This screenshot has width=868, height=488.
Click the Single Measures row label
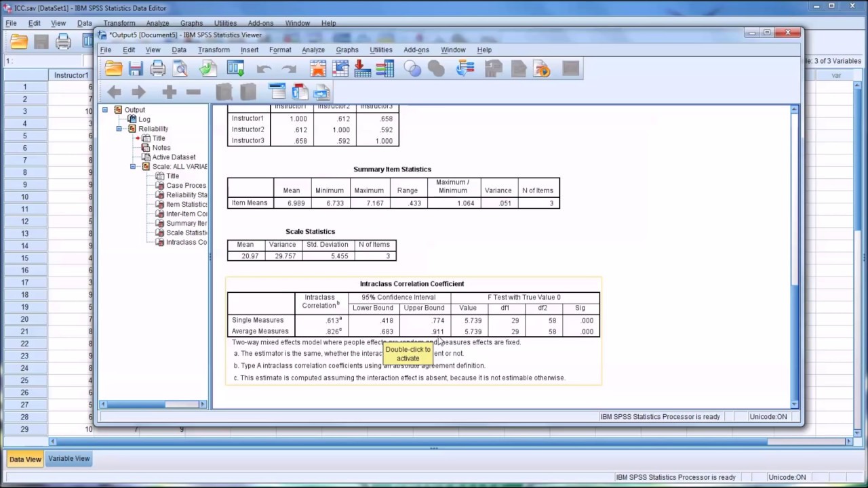258,320
